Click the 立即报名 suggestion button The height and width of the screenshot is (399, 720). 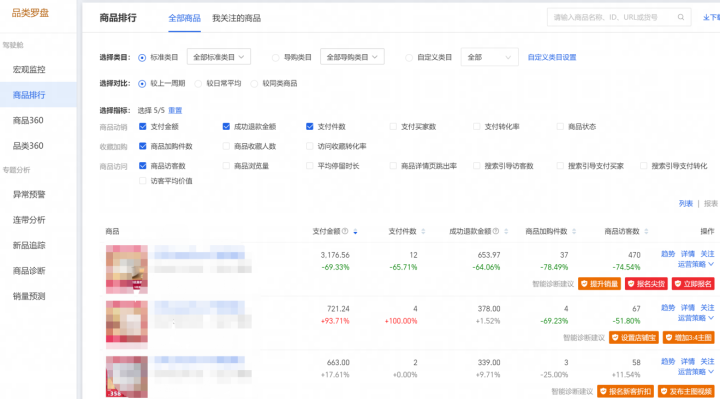tap(693, 284)
